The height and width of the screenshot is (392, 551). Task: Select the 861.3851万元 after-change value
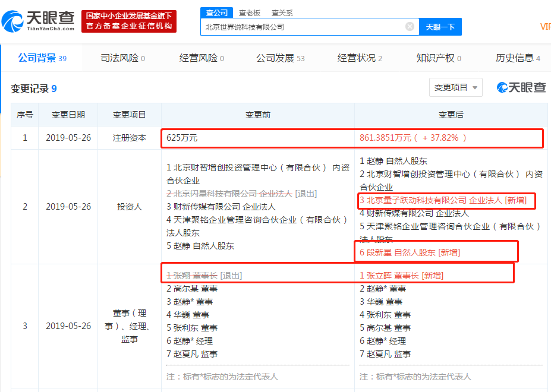[413, 138]
